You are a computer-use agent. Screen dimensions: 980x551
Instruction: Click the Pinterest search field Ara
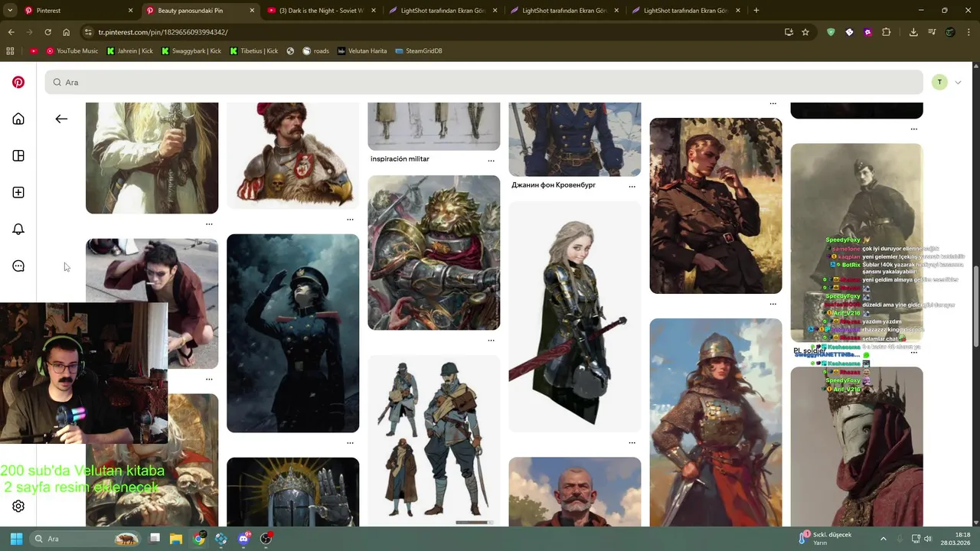(484, 82)
